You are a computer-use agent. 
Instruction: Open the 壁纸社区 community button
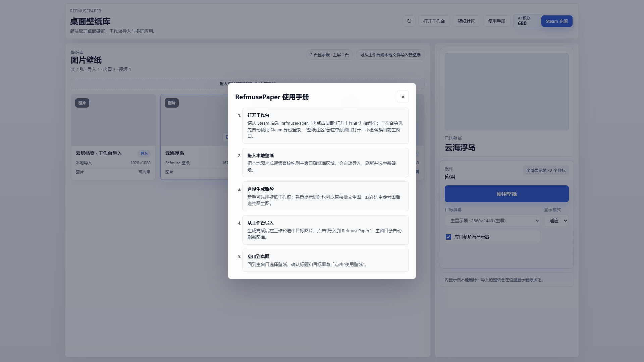pyautogui.click(x=466, y=21)
